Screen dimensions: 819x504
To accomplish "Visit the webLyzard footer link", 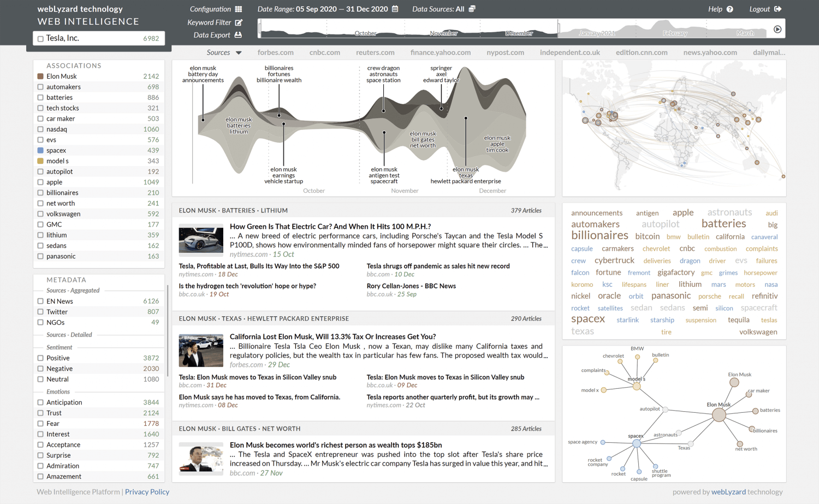I will [x=728, y=491].
